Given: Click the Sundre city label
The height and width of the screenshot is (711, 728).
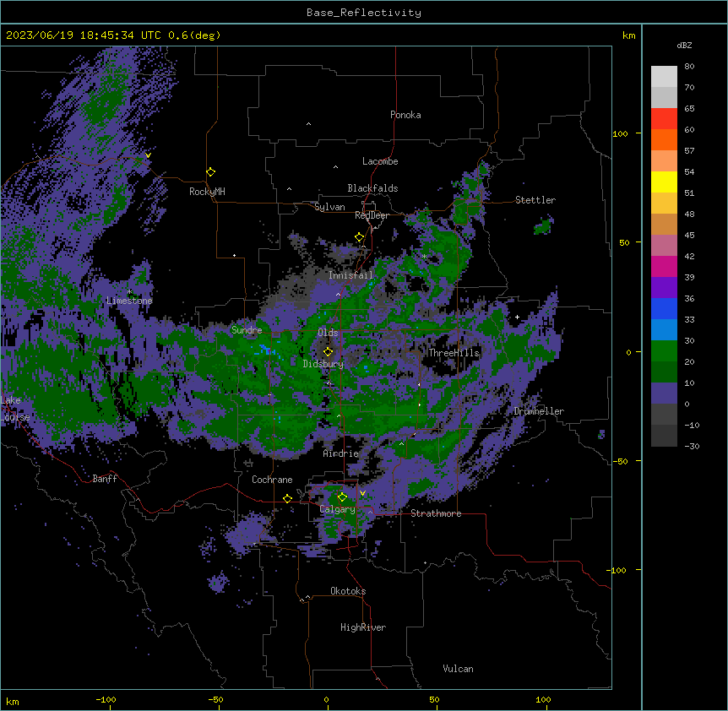Looking at the screenshot, I should click(x=247, y=330).
